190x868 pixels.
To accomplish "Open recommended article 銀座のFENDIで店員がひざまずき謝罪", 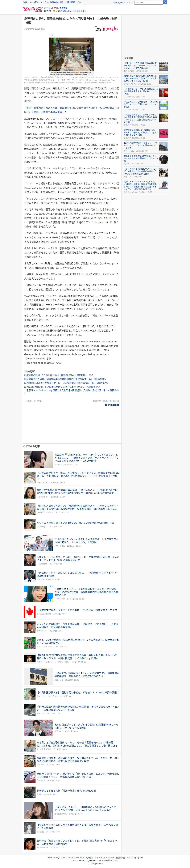I will click(77, 657).
